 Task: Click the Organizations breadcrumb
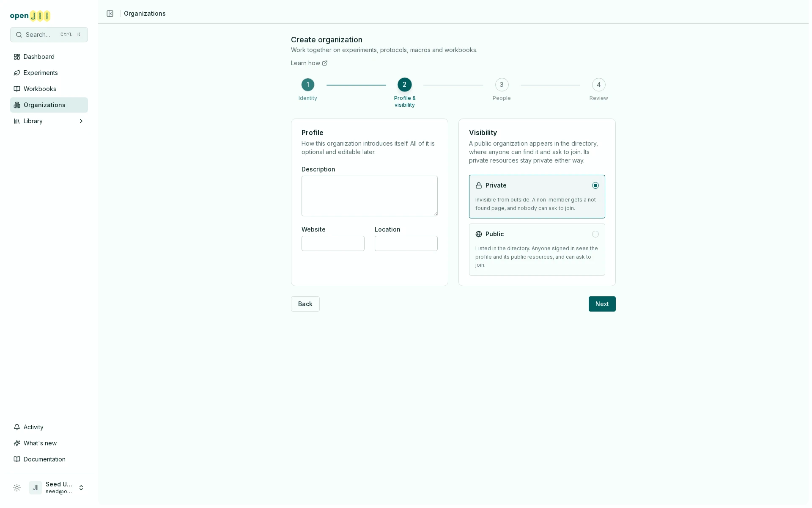click(145, 14)
